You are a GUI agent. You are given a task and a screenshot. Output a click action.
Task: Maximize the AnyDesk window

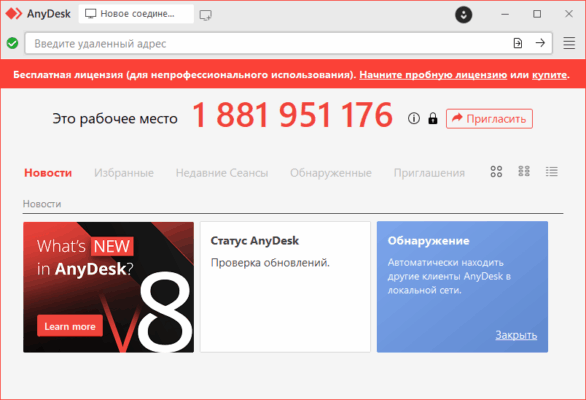(537, 14)
